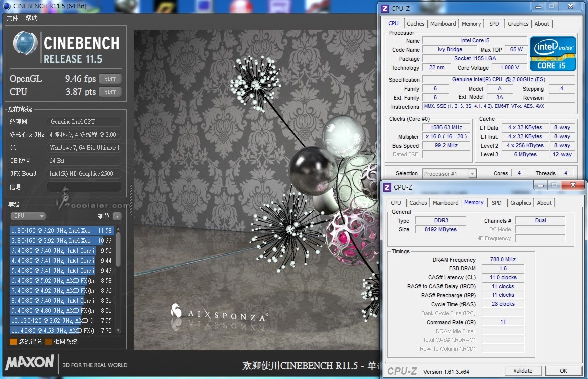This screenshot has height=379, width=588.
Task: Click the OK button in CPU-Z
Action: pos(563,371)
